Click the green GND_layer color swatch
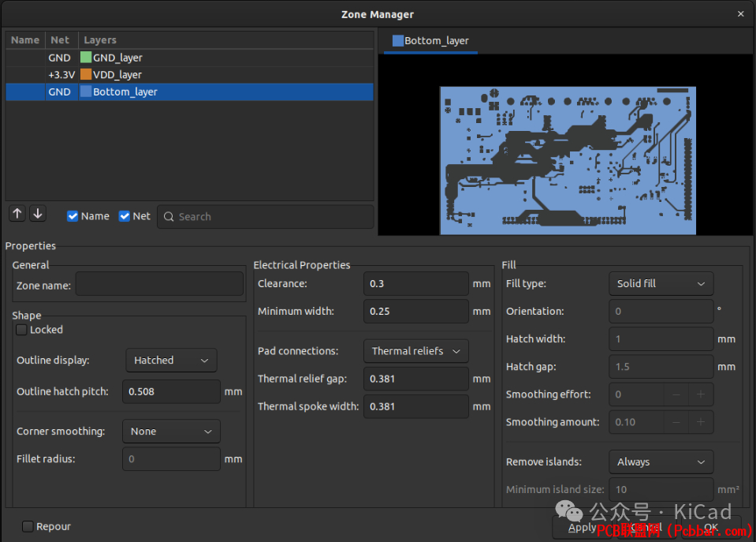Viewport: 756px width, 542px height. [x=86, y=58]
